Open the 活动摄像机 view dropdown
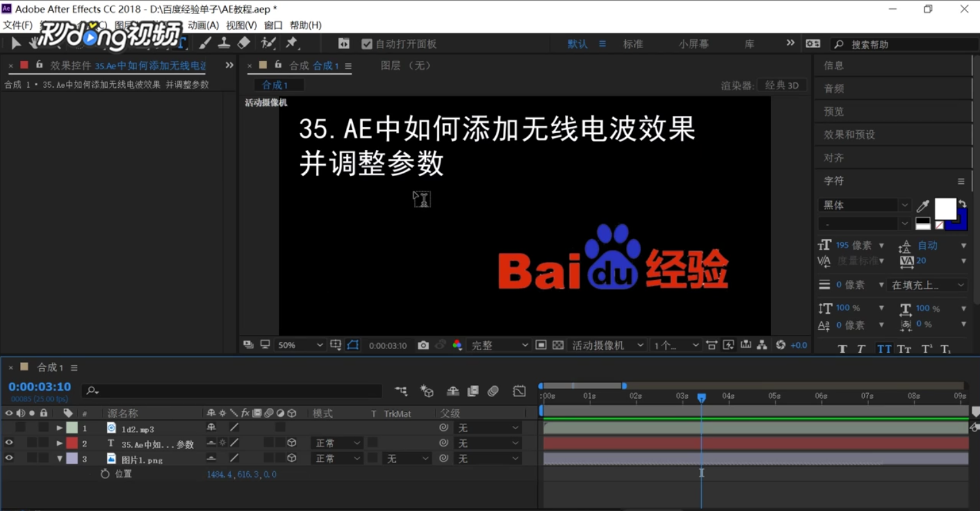The image size is (980, 511). point(607,345)
